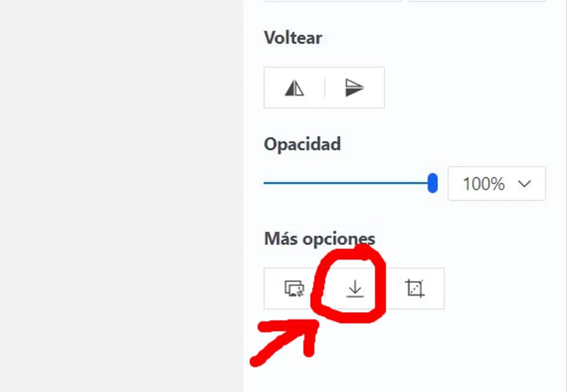Click blank panel space right of flip buttons
The width and height of the screenshot is (567, 392).
[470, 88]
